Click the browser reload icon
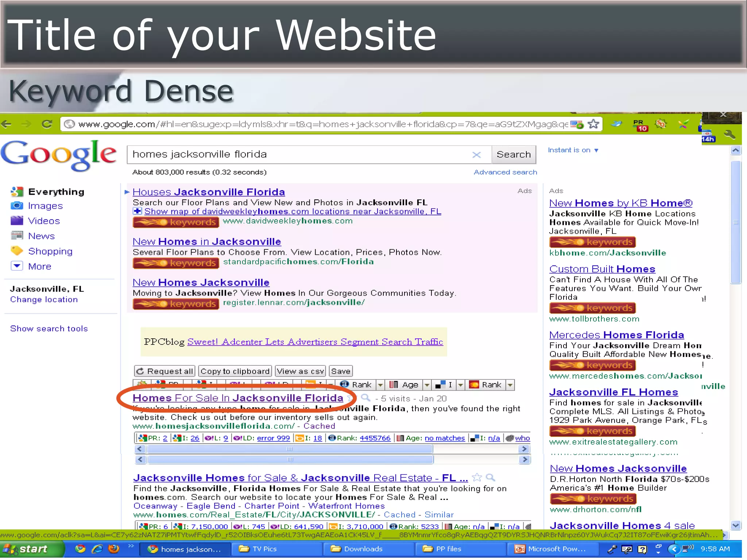Viewport: 747px width, 560px height. coord(47,124)
